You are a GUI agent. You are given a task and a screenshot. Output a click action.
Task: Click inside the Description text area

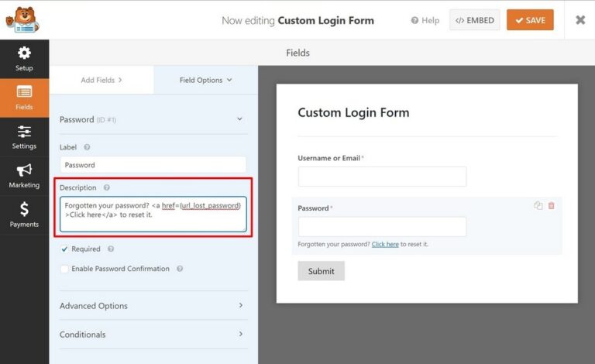(153, 215)
